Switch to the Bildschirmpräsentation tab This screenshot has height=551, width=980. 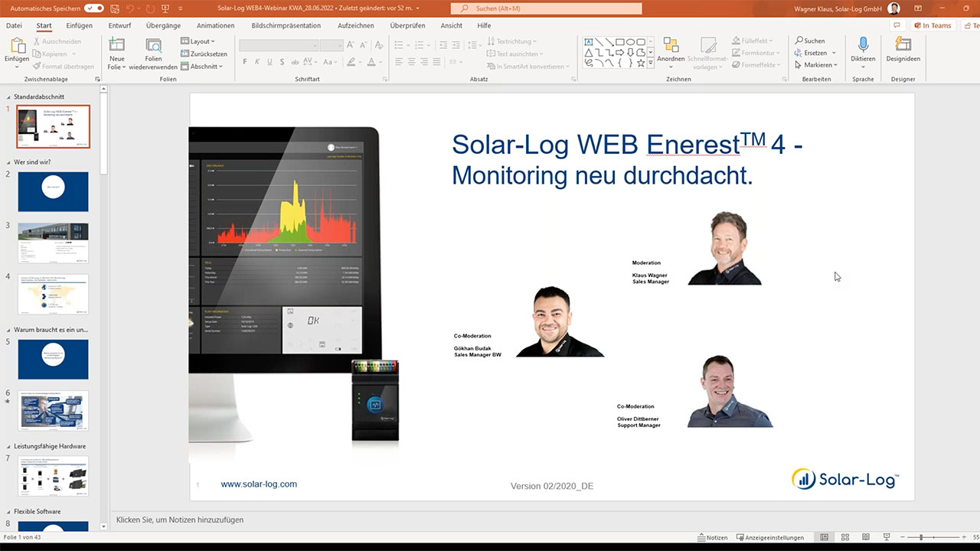pos(286,25)
